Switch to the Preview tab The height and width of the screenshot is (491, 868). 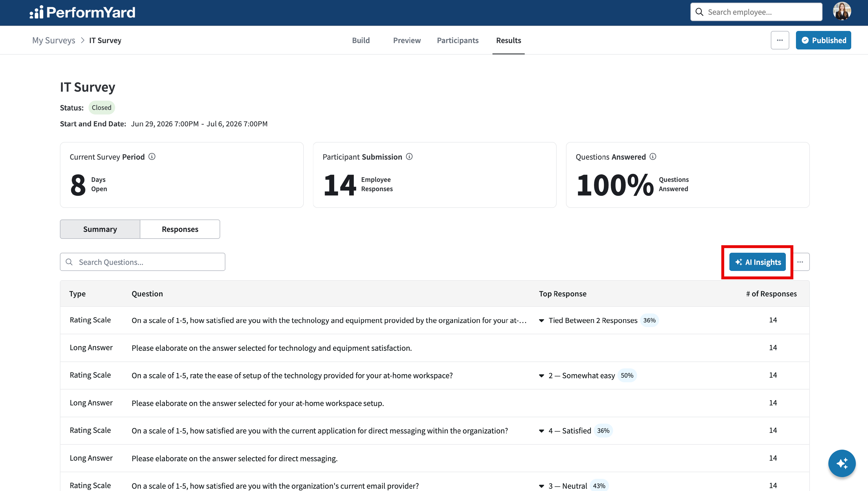click(407, 40)
